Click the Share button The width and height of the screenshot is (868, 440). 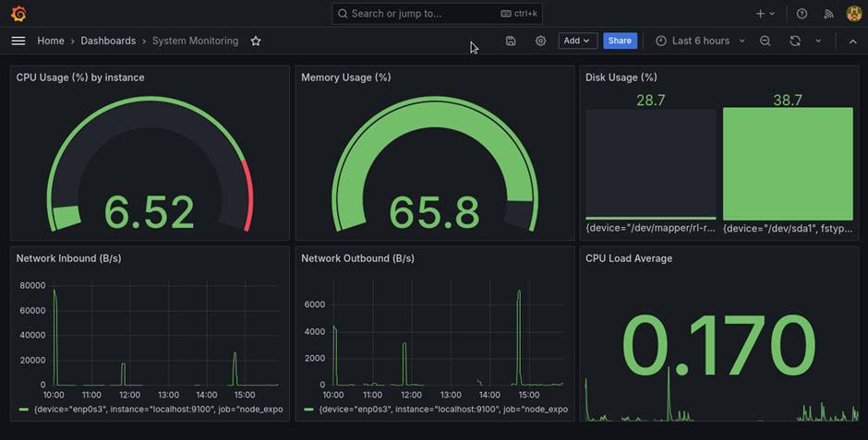tap(620, 41)
